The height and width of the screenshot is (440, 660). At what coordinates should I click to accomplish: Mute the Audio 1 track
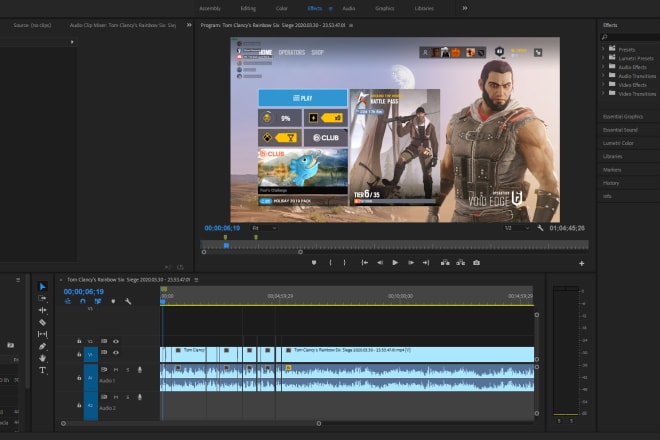tap(116, 370)
